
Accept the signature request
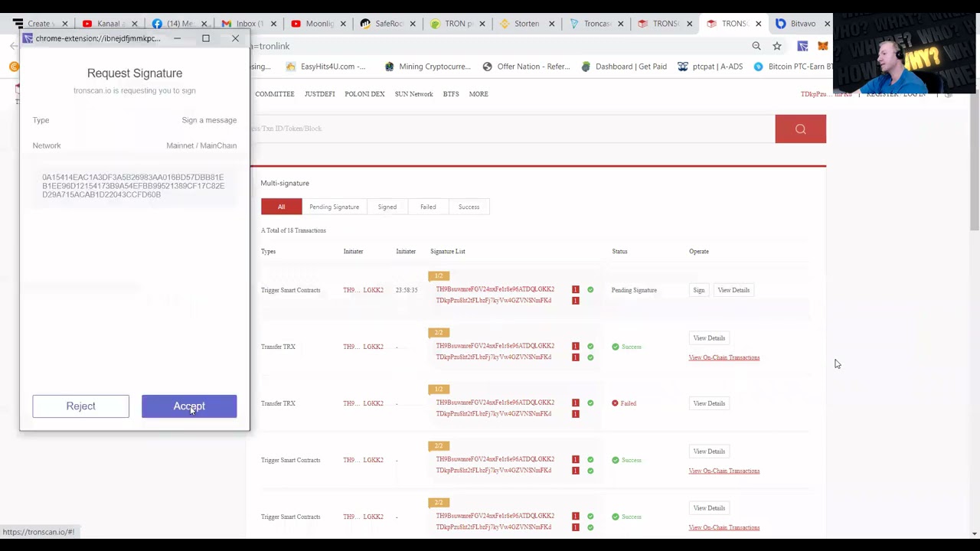coord(189,406)
